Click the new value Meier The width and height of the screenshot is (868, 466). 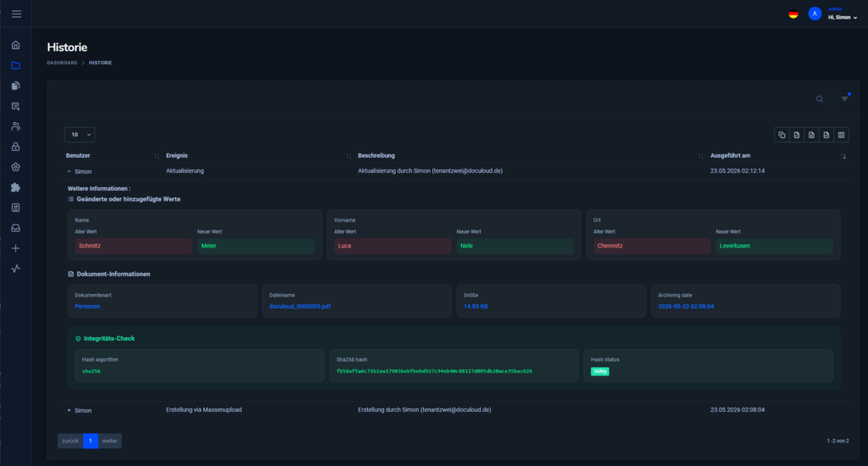tap(256, 246)
